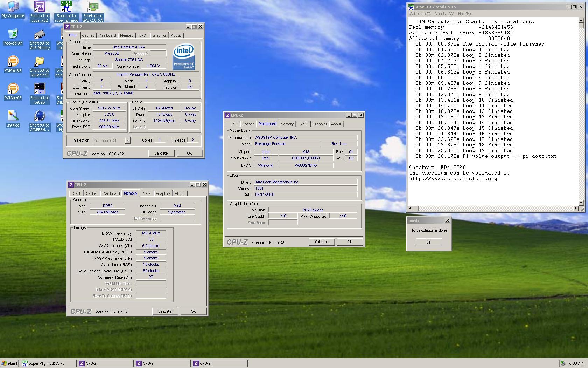Click the system tray icon beside the clock
Image resolution: width=588 pixels, height=368 pixels.
pos(563,363)
